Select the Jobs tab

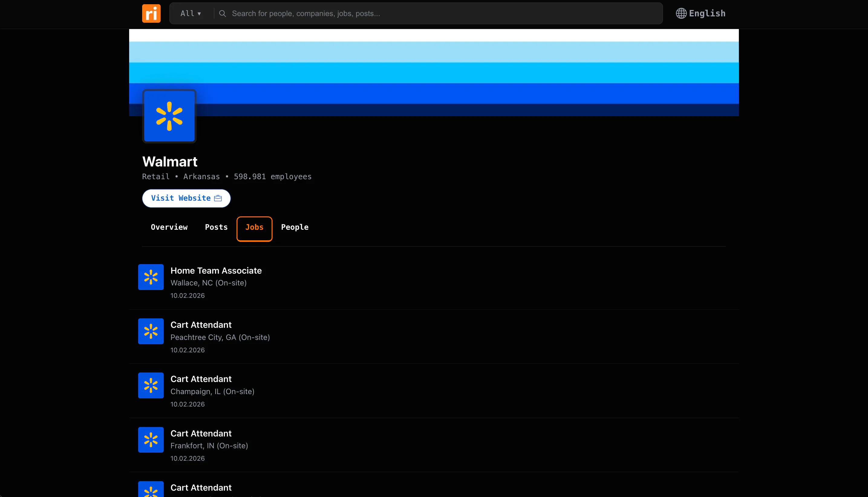pos(254,229)
